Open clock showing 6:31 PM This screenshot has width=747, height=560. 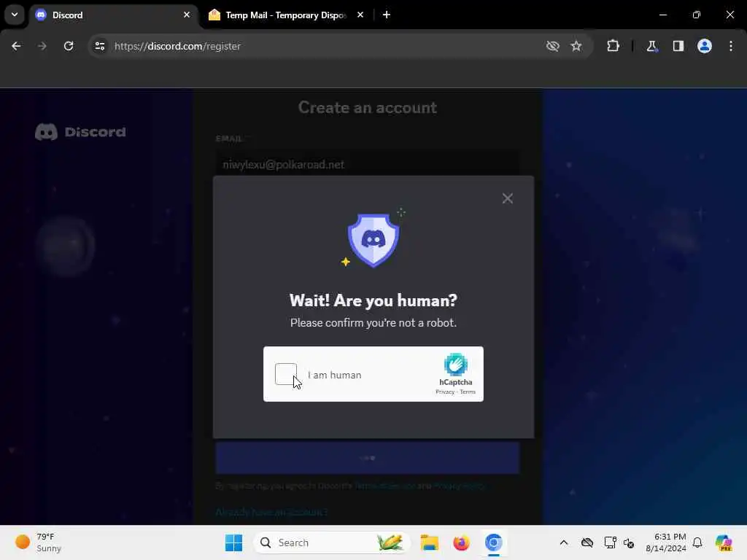(666, 542)
